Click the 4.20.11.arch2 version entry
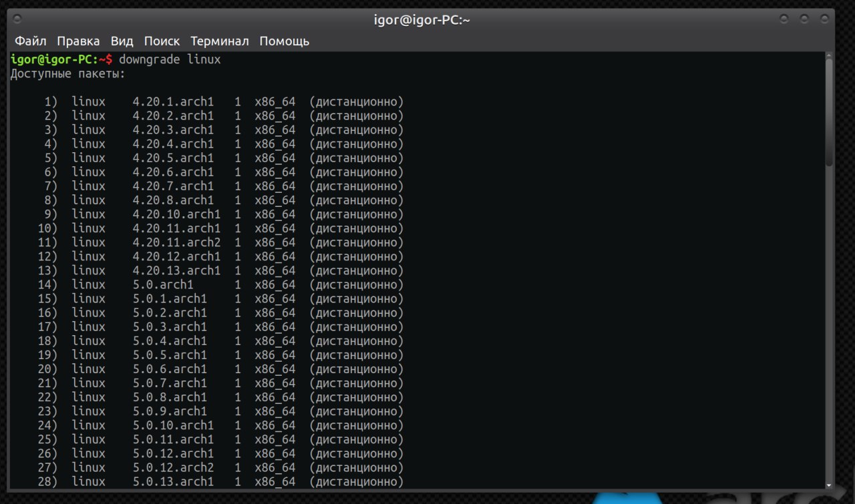855x504 pixels. (x=176, y=242)
